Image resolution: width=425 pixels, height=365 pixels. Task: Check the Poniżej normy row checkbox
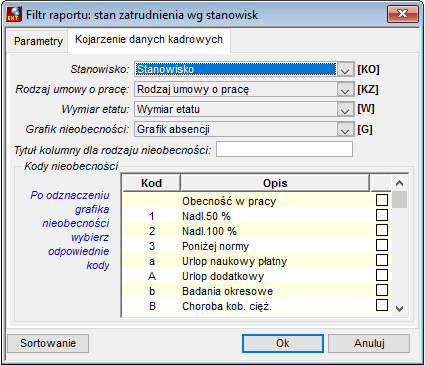tap(382, 245)
